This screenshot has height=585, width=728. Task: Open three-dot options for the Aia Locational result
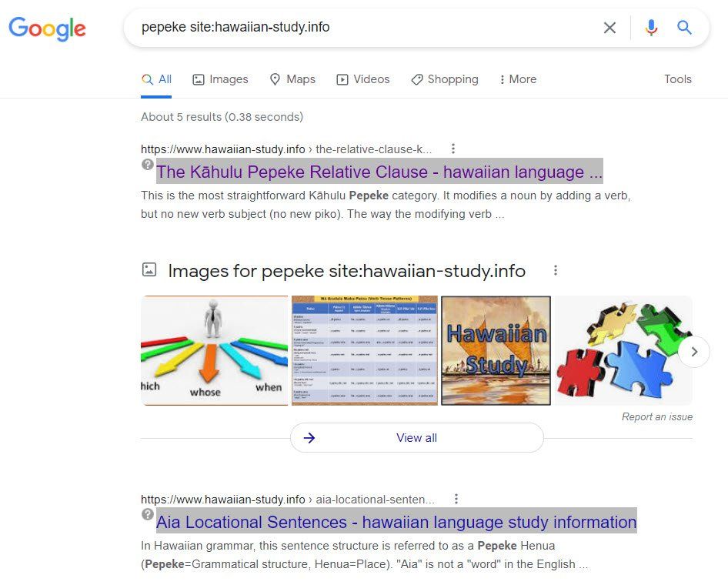(x=456, y=499)
